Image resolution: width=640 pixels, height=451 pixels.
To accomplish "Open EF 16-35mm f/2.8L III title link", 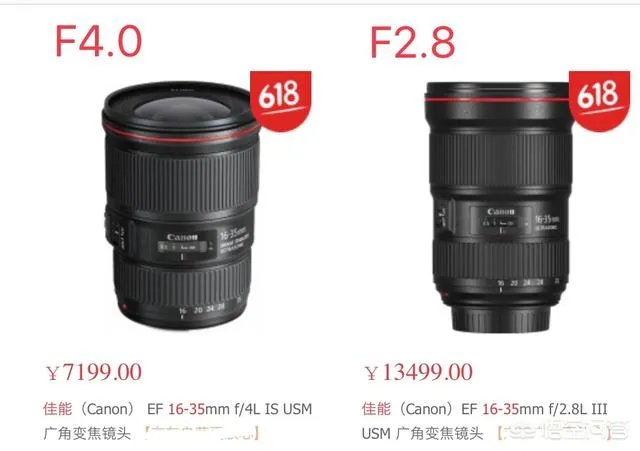I will [x=534, y=409].
